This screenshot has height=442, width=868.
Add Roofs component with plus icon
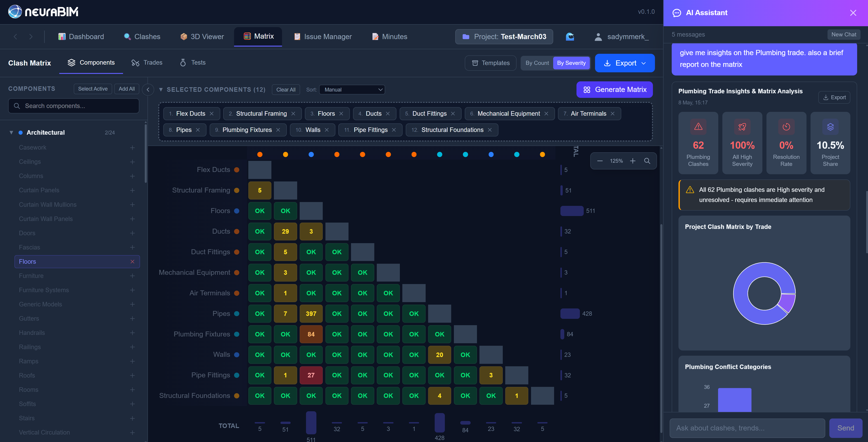pyautogui.click(x=133, y=376)
